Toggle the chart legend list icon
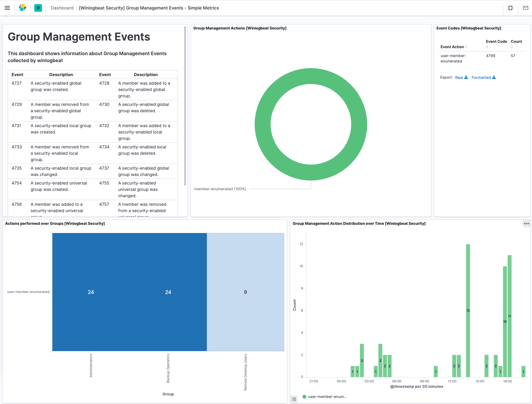This screenshot has height=404, width=532. (294, 399)
